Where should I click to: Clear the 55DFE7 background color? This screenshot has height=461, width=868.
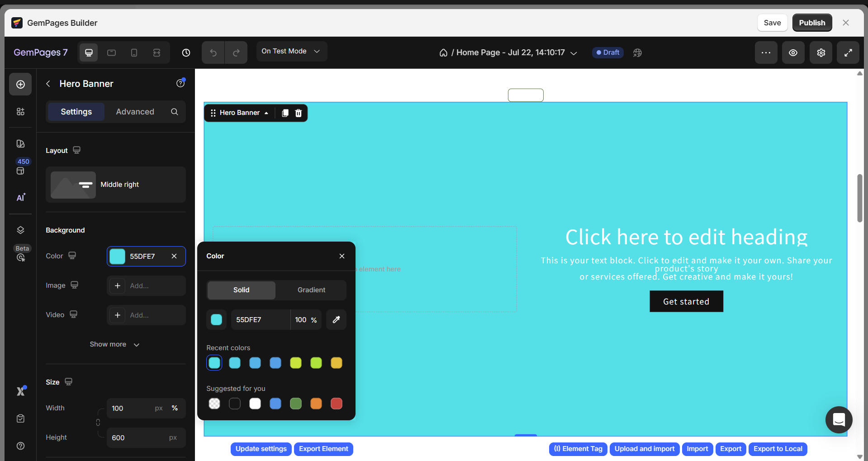[174, 256]
